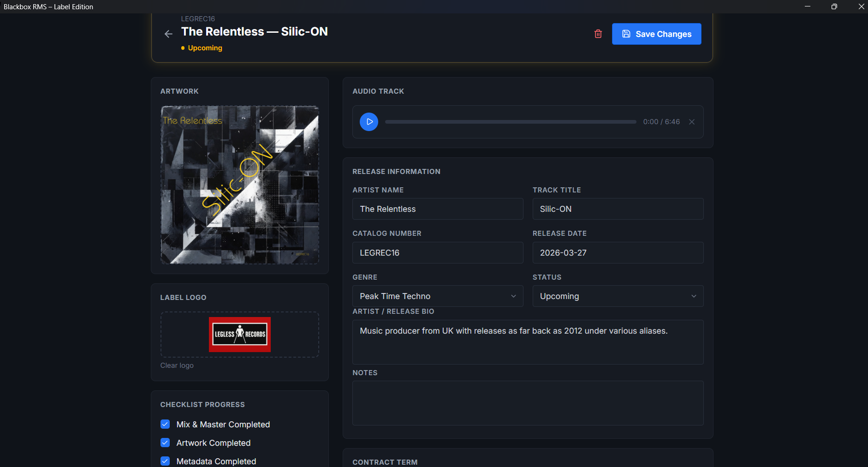This screenshot has width=868, height=467.
Task: Uncheck Mix & Master Completed
Action: pyautogui.click(x=165, y=424)
